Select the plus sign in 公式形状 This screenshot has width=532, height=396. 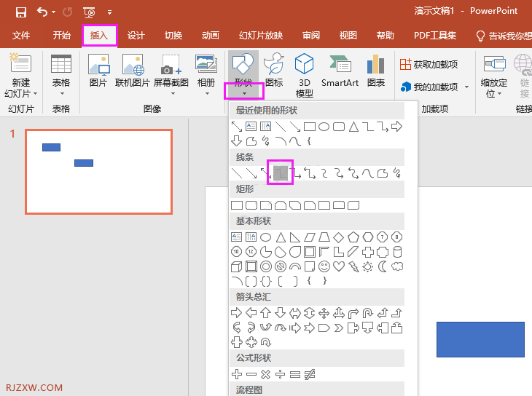(237, 374)
